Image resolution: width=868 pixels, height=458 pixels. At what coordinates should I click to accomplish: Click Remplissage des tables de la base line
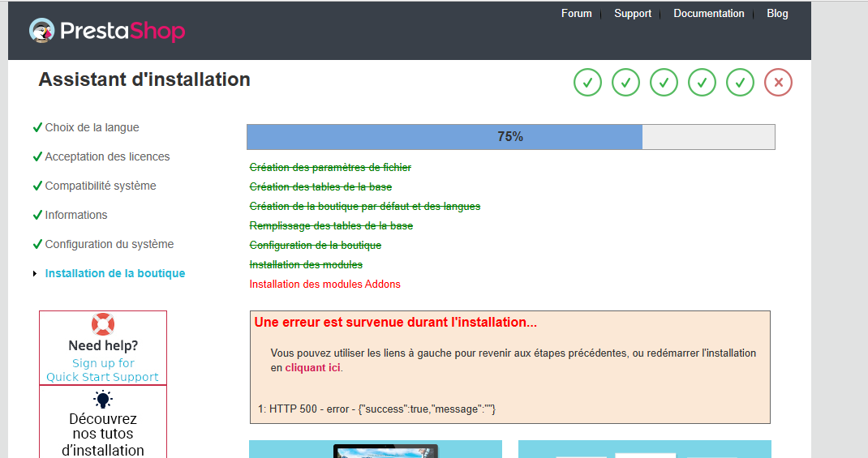coord(331,225)
